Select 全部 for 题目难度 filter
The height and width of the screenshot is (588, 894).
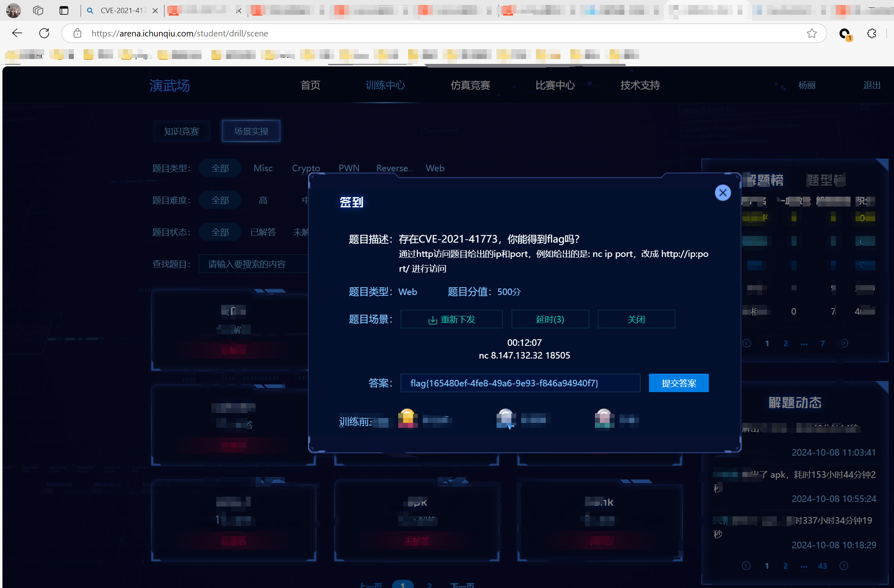pyautogui.click(x=220, y=200)
